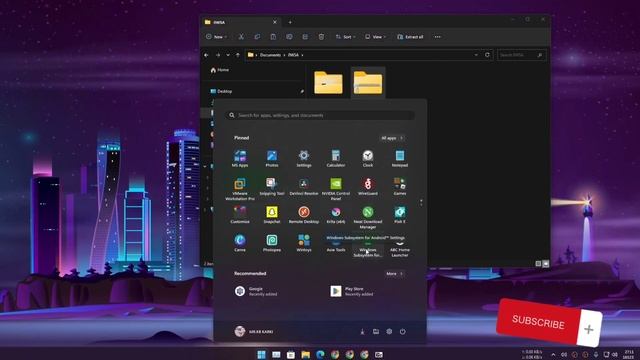Click Extract all in File Explorer
The width and height of the screenshot is (640, 360).
click(410, 37)
